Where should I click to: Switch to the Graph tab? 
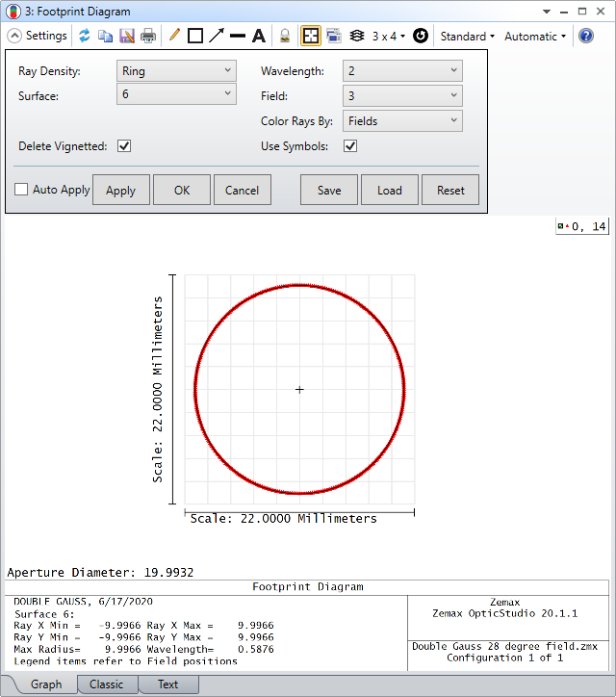46,684
